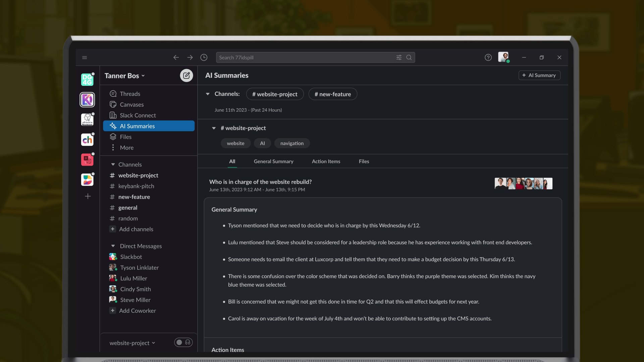Open the website-project dropdown at bottom
The height and width of the screenshot is (362, 644).
tap(132, 343)
